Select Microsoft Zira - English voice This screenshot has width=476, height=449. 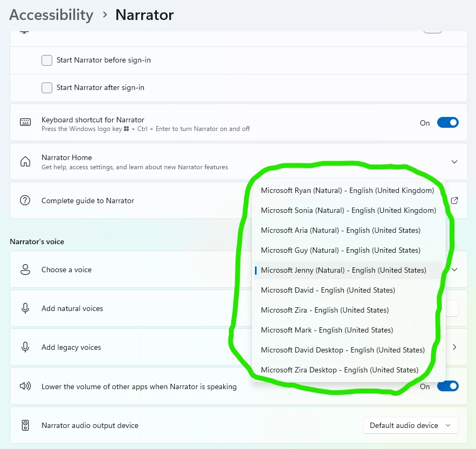click(348, 310)
